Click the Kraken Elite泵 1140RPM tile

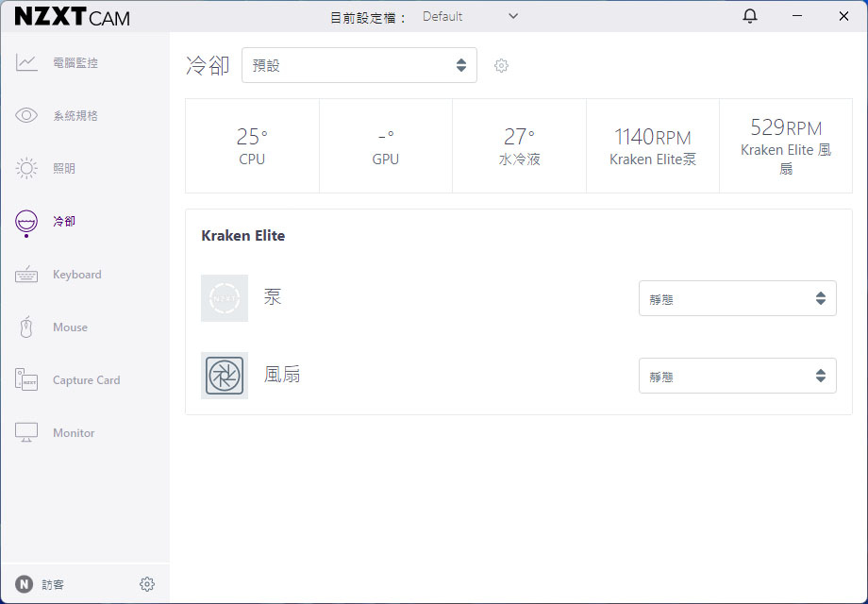click(x=653, y=145)
